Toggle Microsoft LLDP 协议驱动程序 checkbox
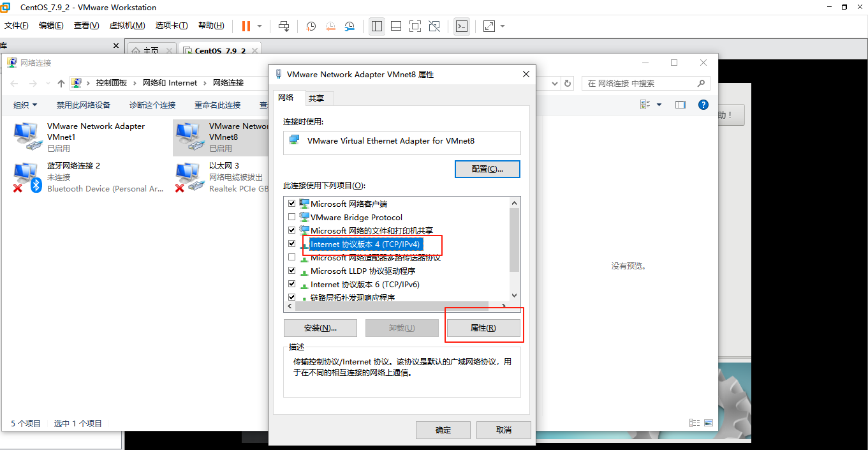This screenshot has width=868, height=450. 292,271
